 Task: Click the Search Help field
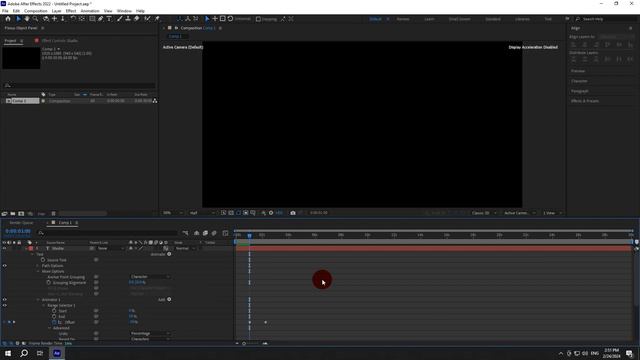point(606,19)
